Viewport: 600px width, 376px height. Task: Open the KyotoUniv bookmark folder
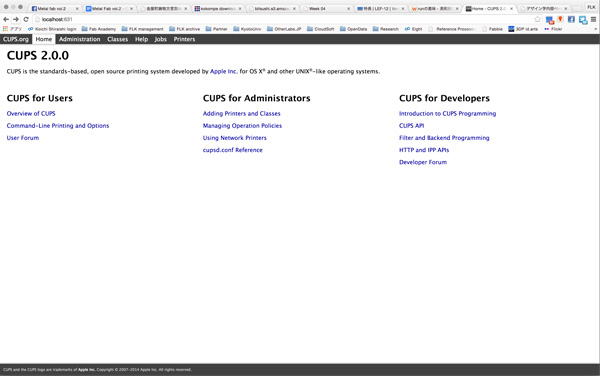click(x=247, y=29)
